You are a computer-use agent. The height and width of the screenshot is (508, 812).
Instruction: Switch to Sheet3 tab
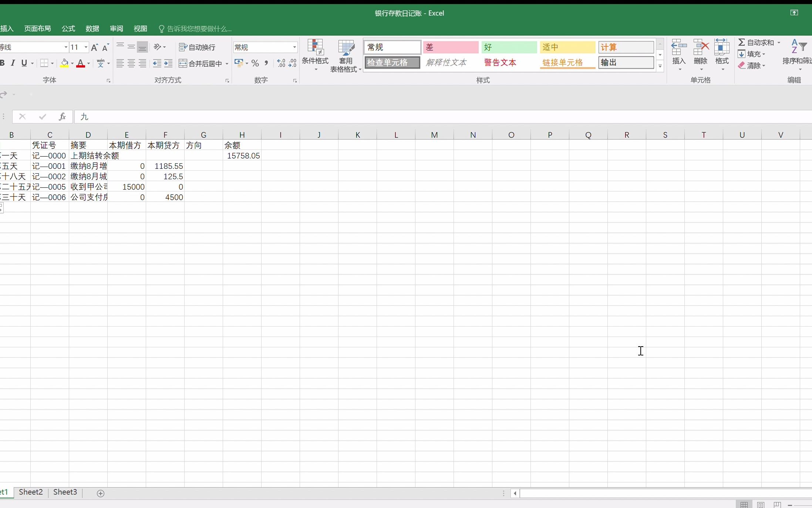point(65,492)
